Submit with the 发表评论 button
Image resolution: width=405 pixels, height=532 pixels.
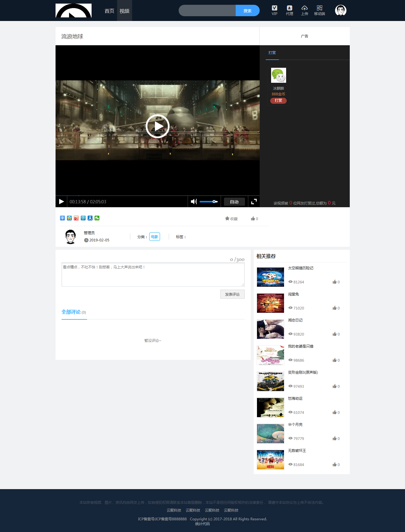pyautogui.click(x=232, y=294)
